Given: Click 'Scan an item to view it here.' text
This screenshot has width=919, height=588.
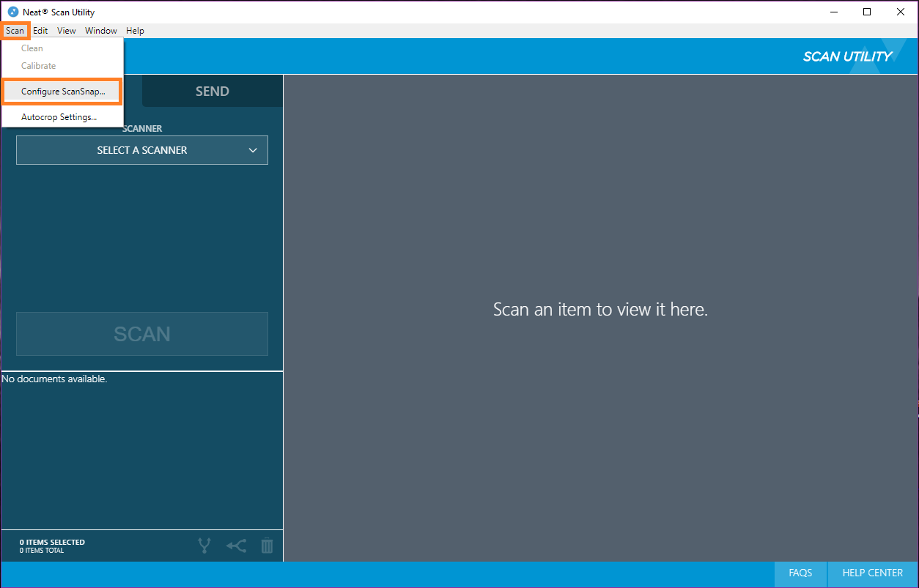Looking at the screenshot, I should [601, 310].
